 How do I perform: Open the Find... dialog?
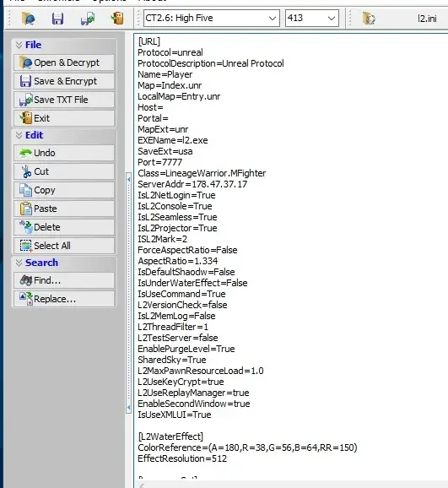(64, 280)
